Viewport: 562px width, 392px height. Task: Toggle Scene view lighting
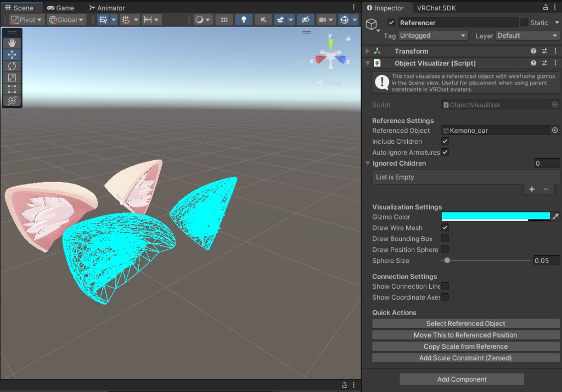pyautogui.click(x=244, y=19)
